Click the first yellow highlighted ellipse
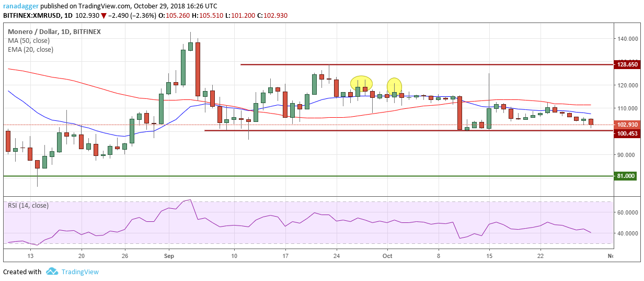644x281 pixels. pos(361,82)
